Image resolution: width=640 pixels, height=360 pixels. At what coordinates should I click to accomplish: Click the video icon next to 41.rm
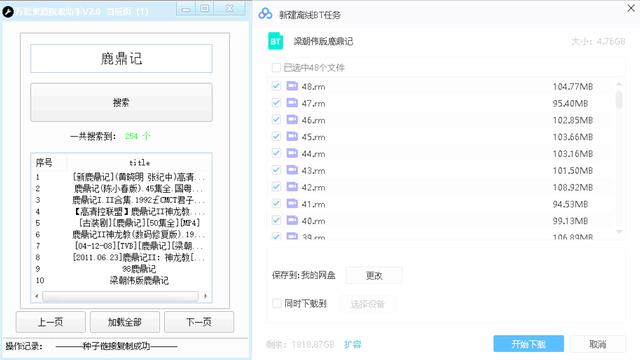click(292, 203)
